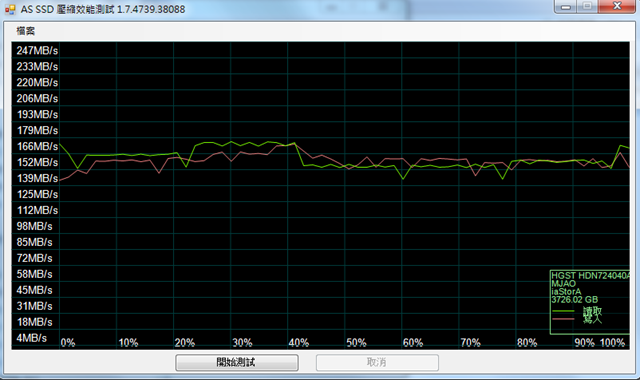Click the 80% x-axis label
Image resolution: width=640 pixels, height=380 pixels.
[527, 342]
